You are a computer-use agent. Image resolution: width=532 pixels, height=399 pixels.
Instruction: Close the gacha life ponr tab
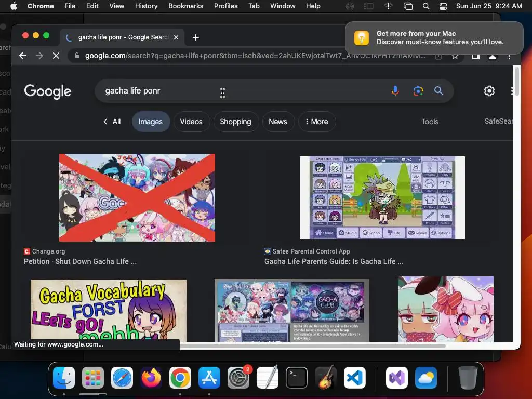[176, 37]
